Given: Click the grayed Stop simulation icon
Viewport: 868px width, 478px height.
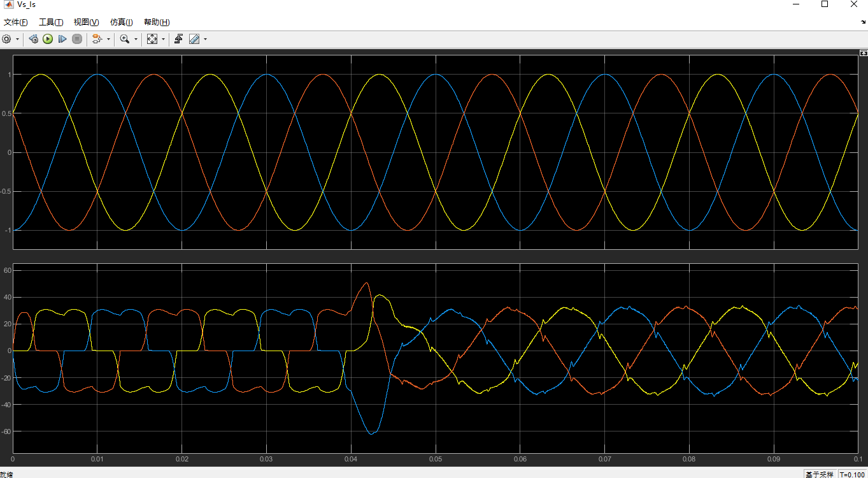Looking at the screenshot, I should click(77, 39).
